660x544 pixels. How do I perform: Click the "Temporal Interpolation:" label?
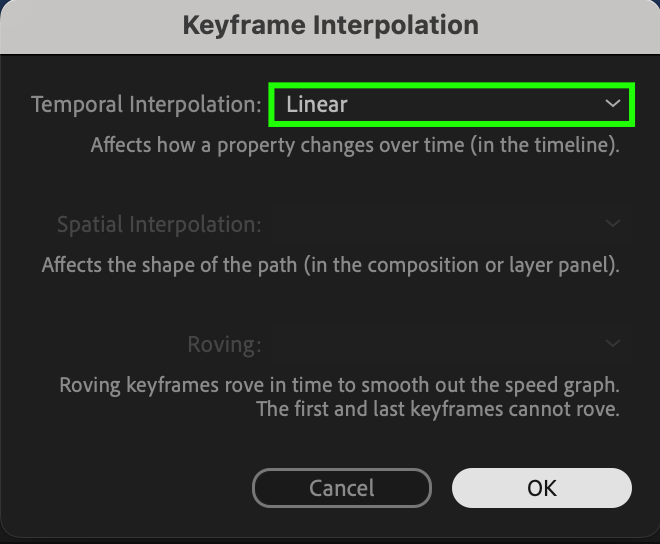click(146, 104)
